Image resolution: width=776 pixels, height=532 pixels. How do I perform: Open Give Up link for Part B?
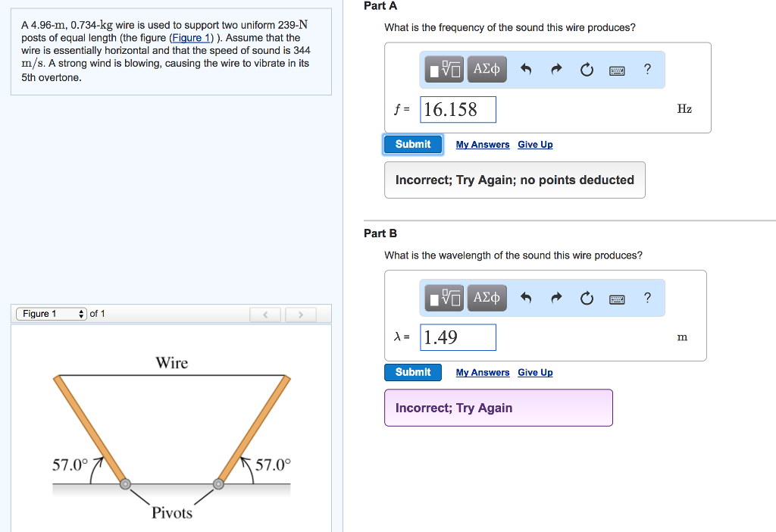[535, 372]
